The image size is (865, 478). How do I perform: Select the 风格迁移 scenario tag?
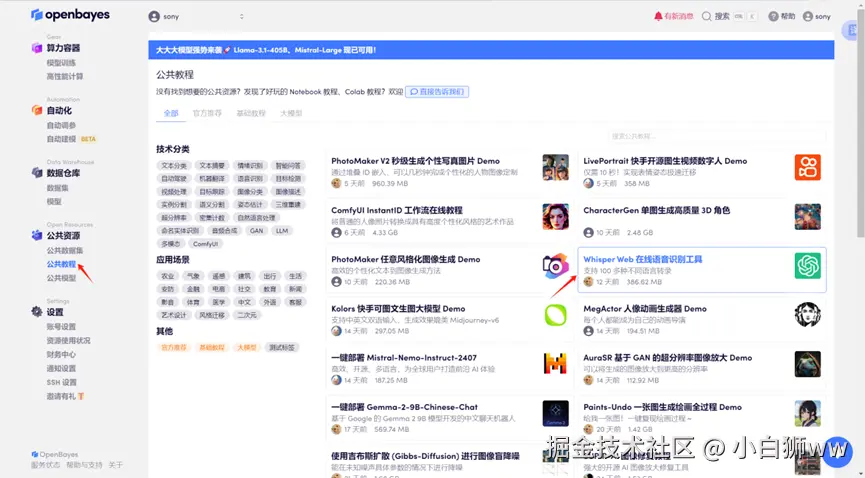[212, 315]
